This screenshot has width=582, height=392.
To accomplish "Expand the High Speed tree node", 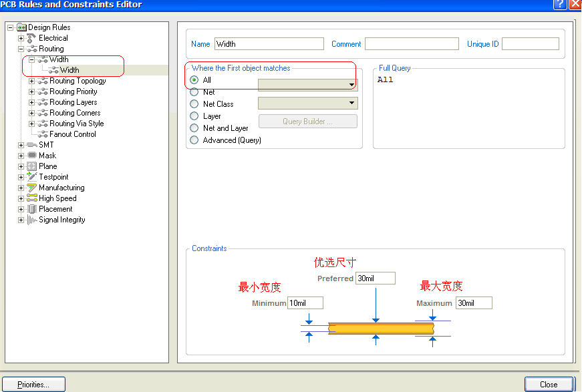I will tap(21, 198).
